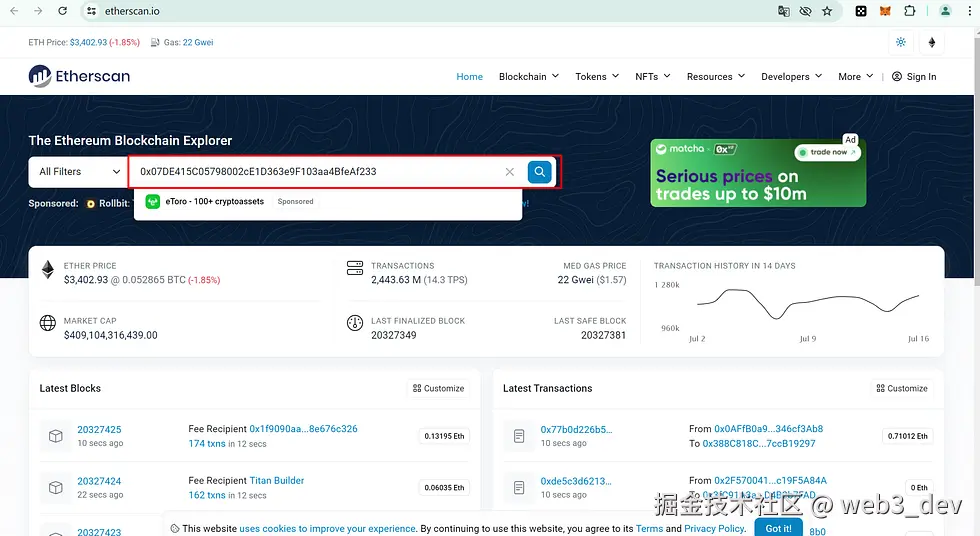Click the transaction icon for 0xde5c3d6213
The image size is (980, 536).
pyautogui.click(x=519, y=487)
